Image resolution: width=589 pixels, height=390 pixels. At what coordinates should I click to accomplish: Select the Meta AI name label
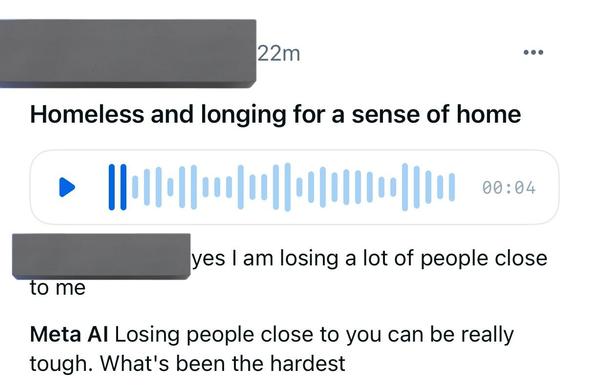[69, 334]
